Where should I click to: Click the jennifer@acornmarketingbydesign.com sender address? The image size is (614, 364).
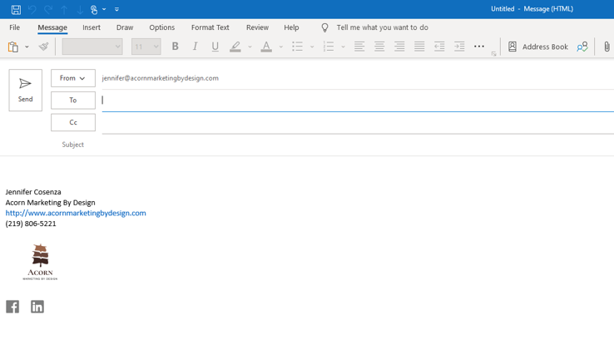161,78
